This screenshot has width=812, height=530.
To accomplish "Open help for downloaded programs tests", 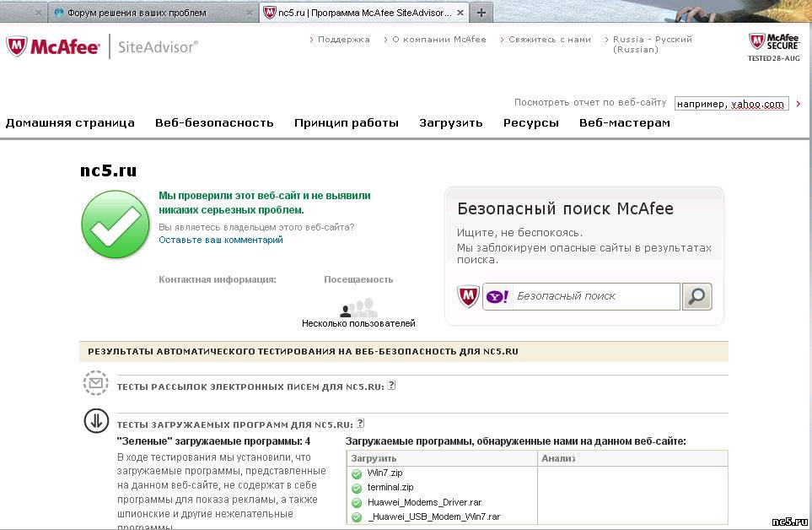I will [360, 423].
